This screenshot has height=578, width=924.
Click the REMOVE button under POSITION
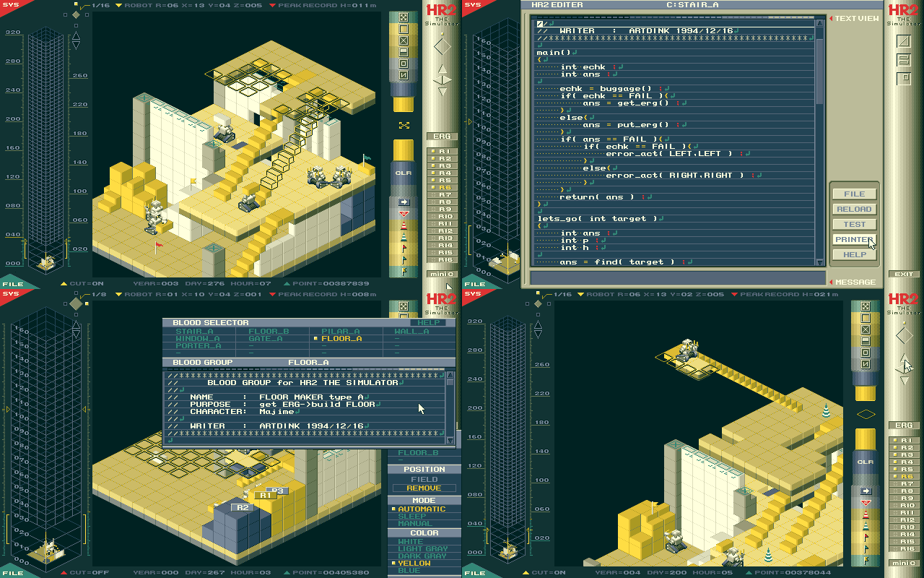point(424,488)
